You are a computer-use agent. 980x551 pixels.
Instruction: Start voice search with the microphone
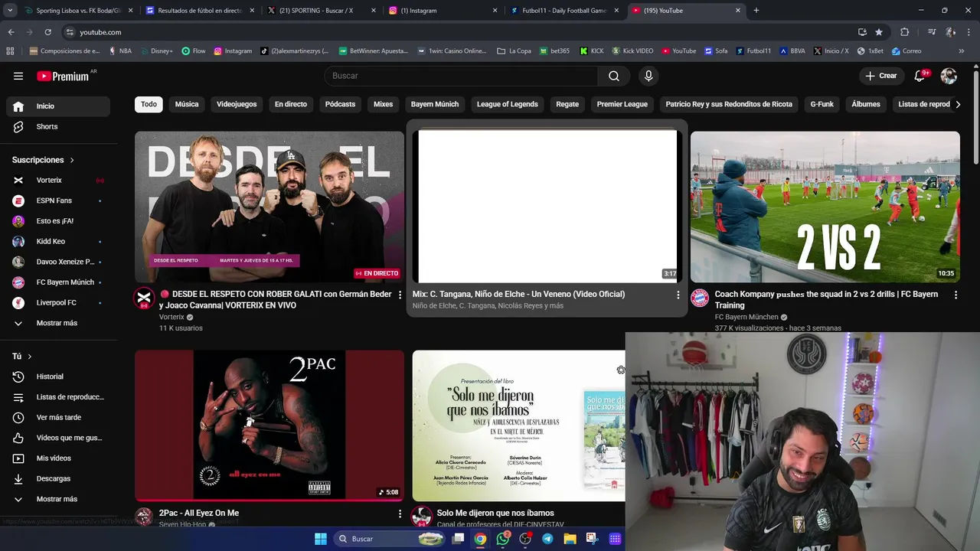tap(648, 76)
